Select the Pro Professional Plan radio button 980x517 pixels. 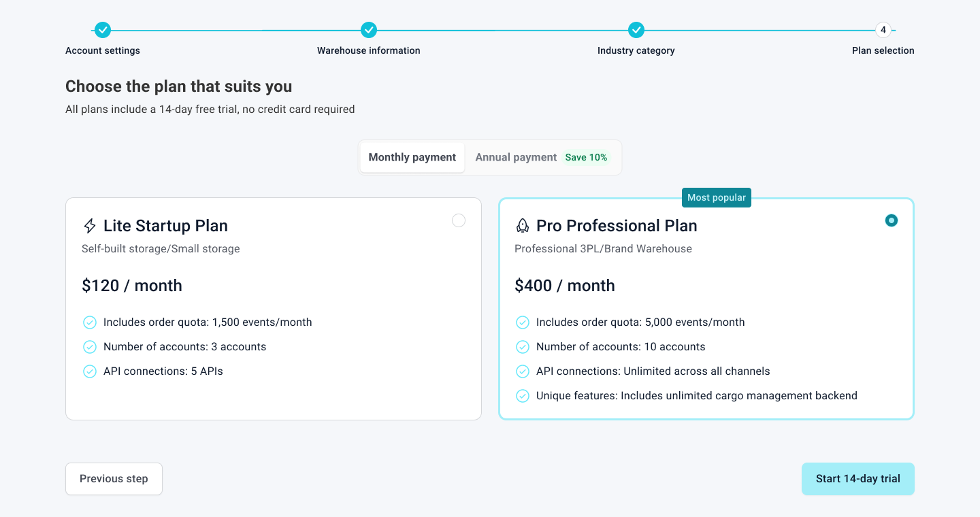[892, 220]
